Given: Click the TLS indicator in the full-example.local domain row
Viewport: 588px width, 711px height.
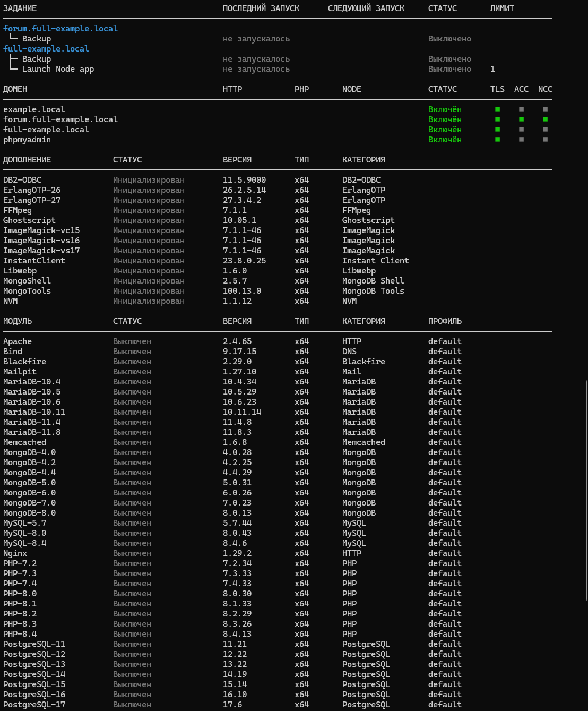Looking at the screenshot, I should (497, 130).
